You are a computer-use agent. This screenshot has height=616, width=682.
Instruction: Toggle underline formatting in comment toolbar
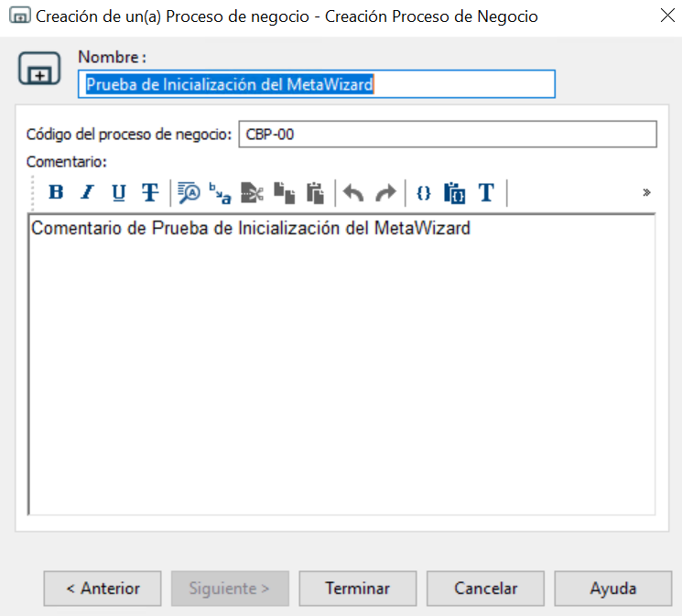(119, 192)
